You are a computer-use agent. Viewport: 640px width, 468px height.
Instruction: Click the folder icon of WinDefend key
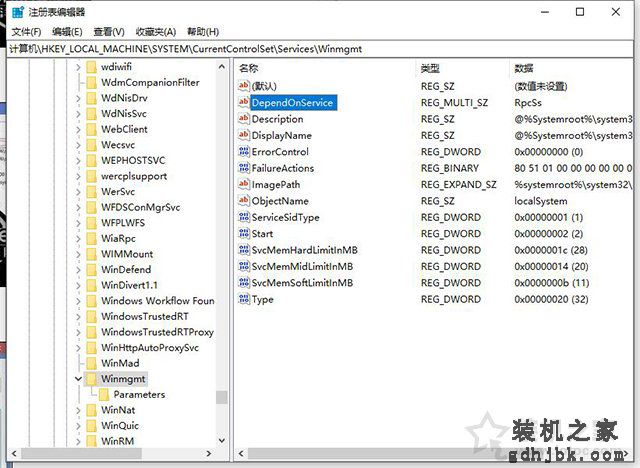(91, 269)
